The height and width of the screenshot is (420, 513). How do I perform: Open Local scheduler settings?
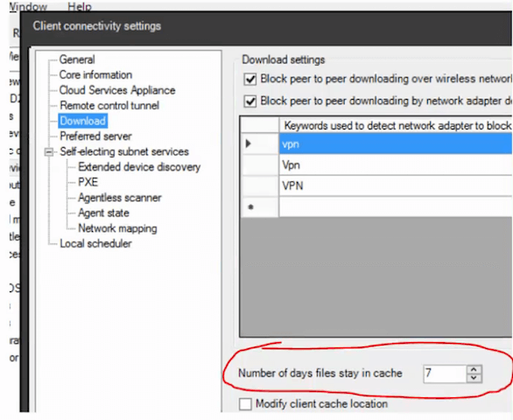coord(95,244)
